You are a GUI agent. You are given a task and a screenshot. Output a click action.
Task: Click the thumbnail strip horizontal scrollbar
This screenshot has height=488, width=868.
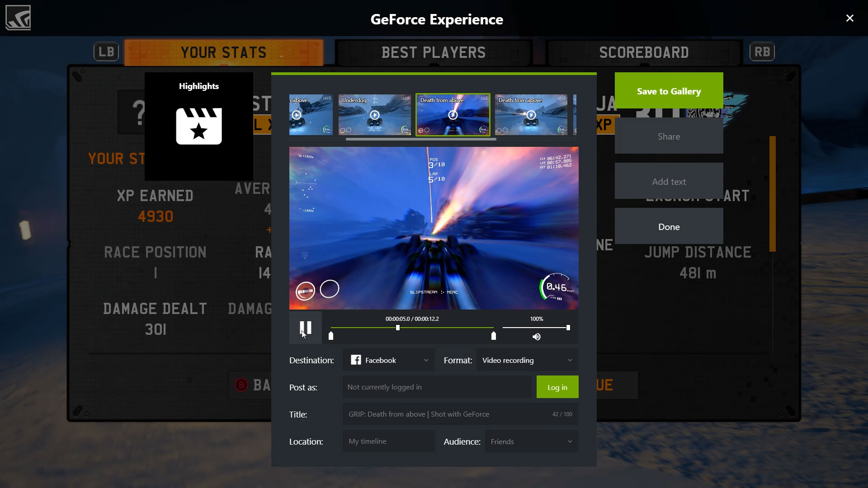point(421,139)
